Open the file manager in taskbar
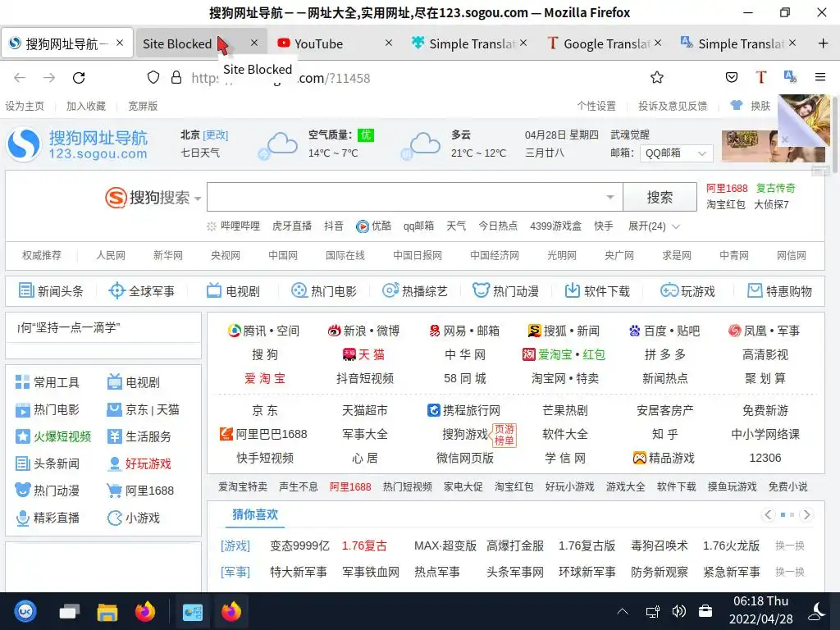Screen dimensions: 840x630 (107, 611)
